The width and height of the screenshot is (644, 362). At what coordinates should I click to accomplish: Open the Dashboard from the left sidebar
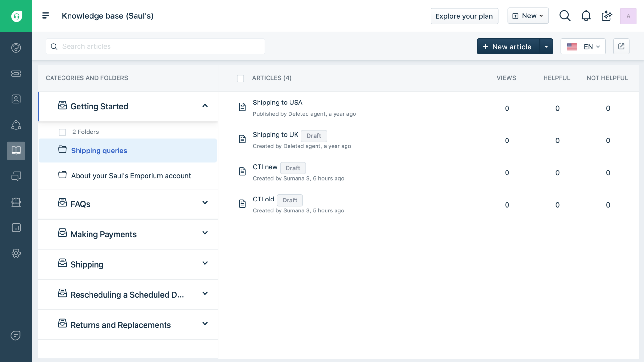coord(16,47)
